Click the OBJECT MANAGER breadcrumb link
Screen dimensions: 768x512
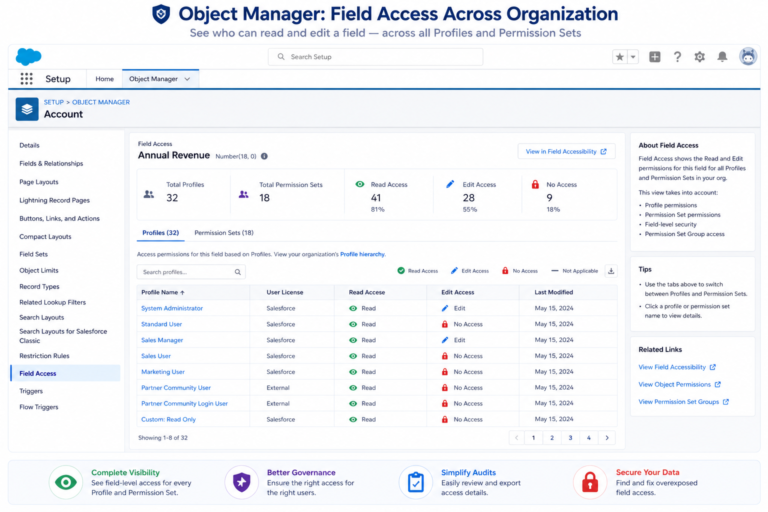(101, 102)
